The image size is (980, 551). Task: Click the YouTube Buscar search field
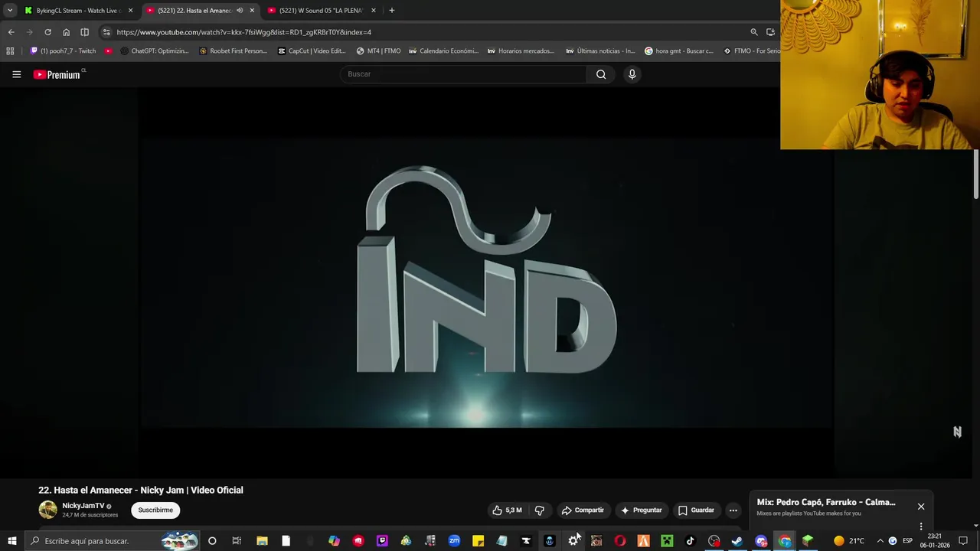[x=463, y=74]
